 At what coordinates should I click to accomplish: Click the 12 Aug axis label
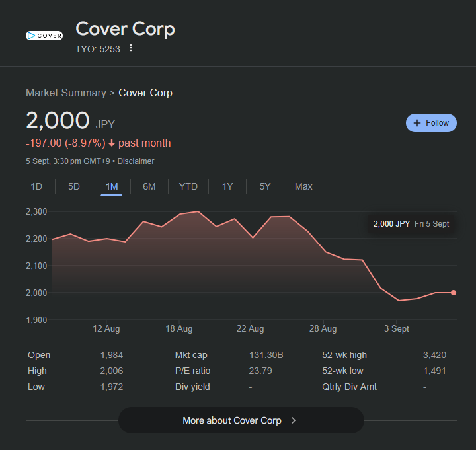click(106, 328)
